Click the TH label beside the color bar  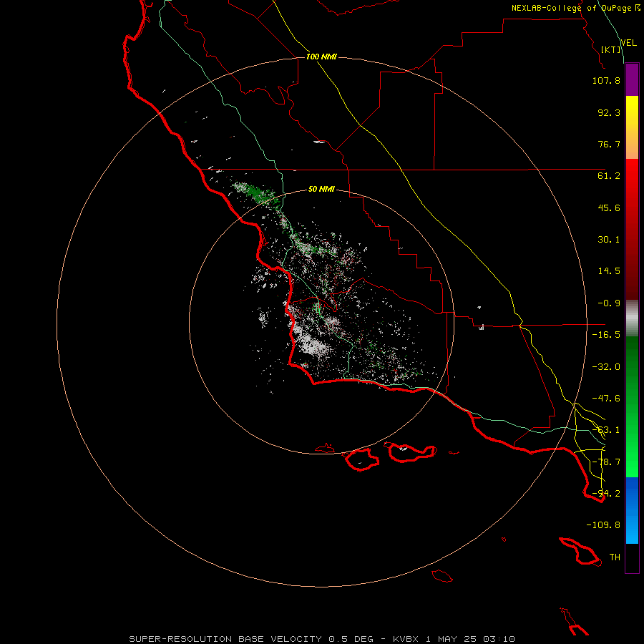pyautogui.click(x=615, y=557)
